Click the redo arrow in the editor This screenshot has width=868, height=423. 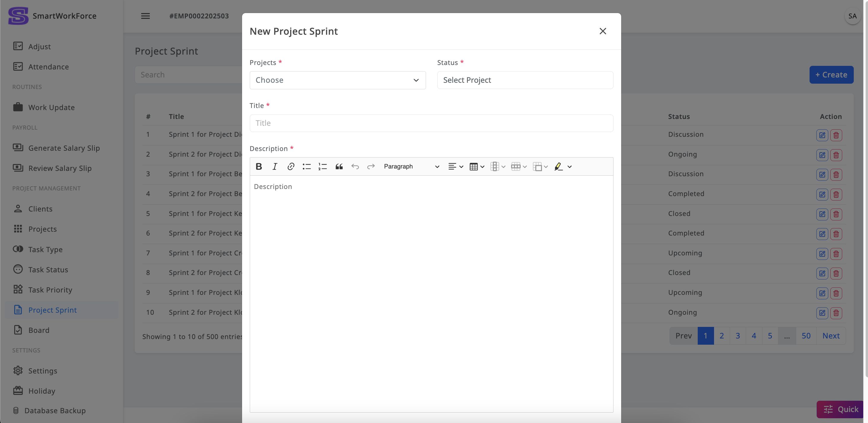tap(371, 166)
